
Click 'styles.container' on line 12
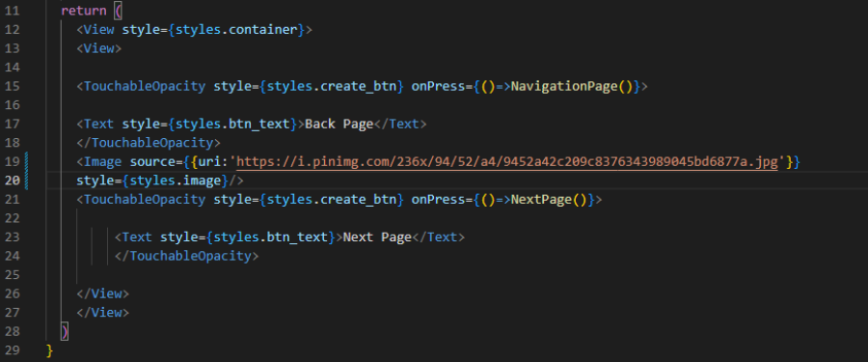[x=237, y=30]
